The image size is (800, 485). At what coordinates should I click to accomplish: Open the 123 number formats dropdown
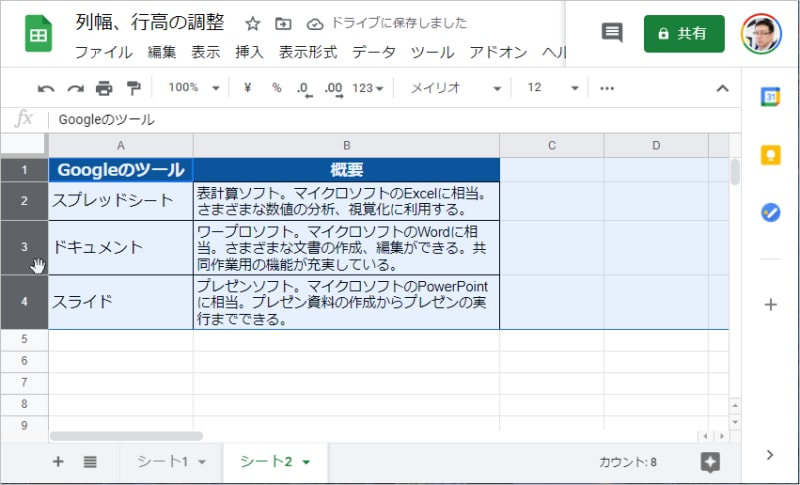pyautogui.click(x=368, y=88)
